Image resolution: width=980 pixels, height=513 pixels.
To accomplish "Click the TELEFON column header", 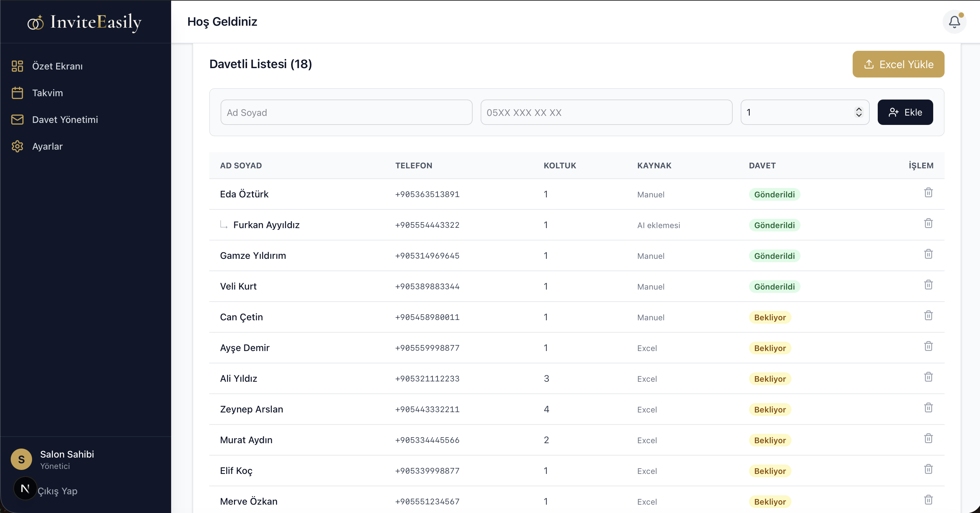I will (413, 166).
